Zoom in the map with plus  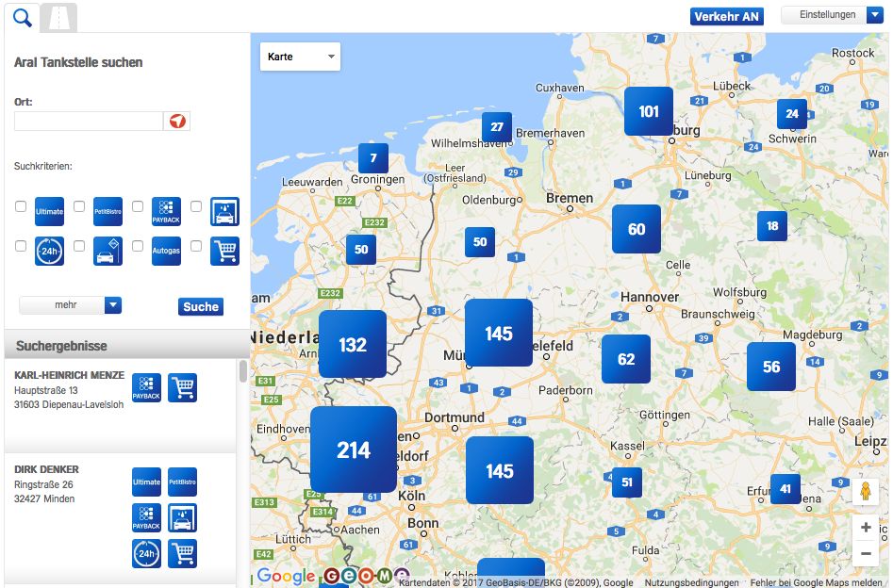866,527
